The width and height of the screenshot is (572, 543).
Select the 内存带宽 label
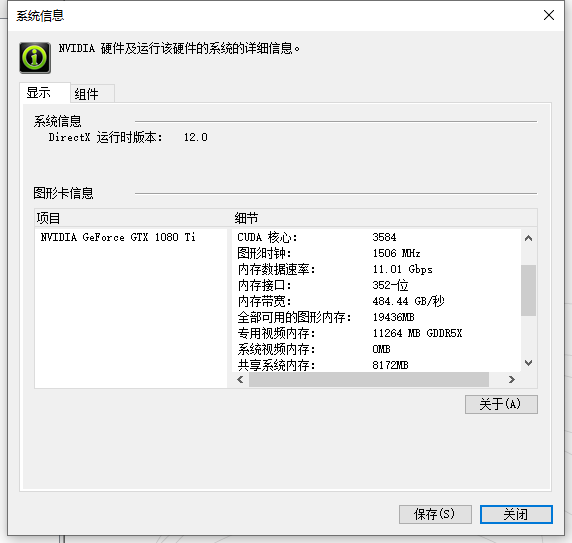[x=264, y=302]
